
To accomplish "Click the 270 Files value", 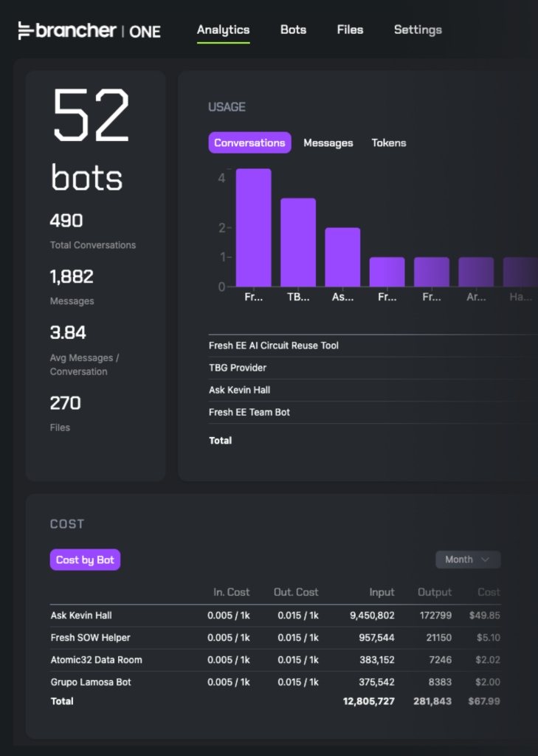I will pyautogui.click(x=65, y=403).
